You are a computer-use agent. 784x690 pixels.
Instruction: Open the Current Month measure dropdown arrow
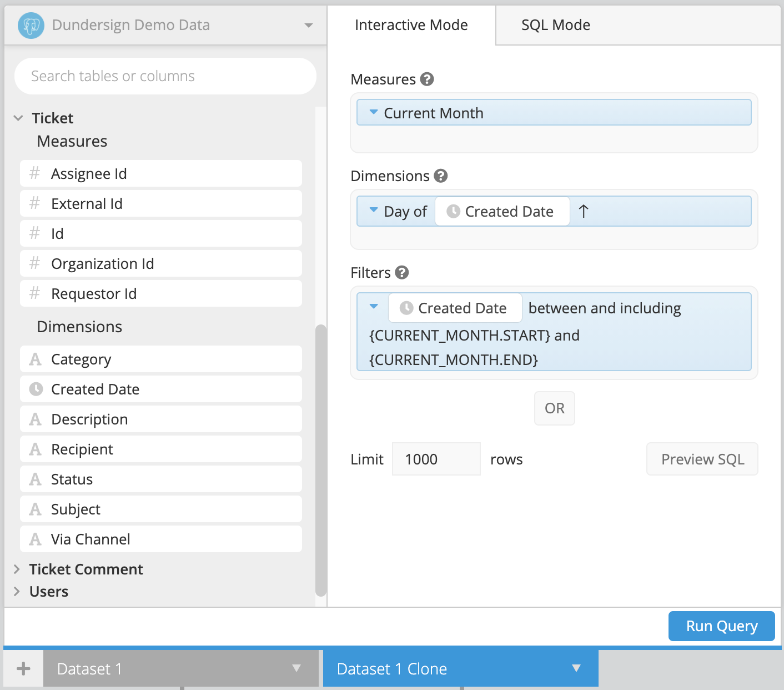tap(374, 112)
